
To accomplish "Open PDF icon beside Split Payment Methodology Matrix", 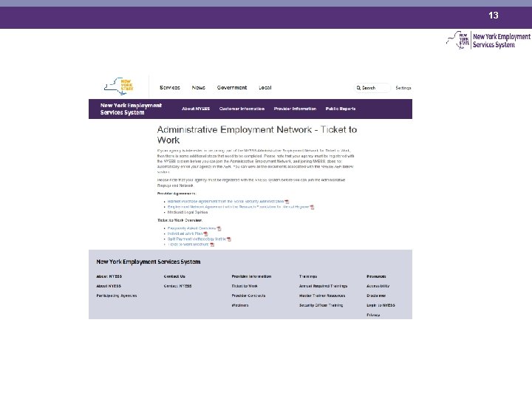I will [228, 239].
